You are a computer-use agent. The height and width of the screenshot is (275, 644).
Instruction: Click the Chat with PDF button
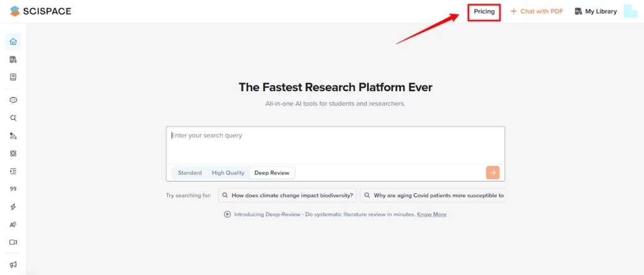pyautogui.click(x=536, y=11)
